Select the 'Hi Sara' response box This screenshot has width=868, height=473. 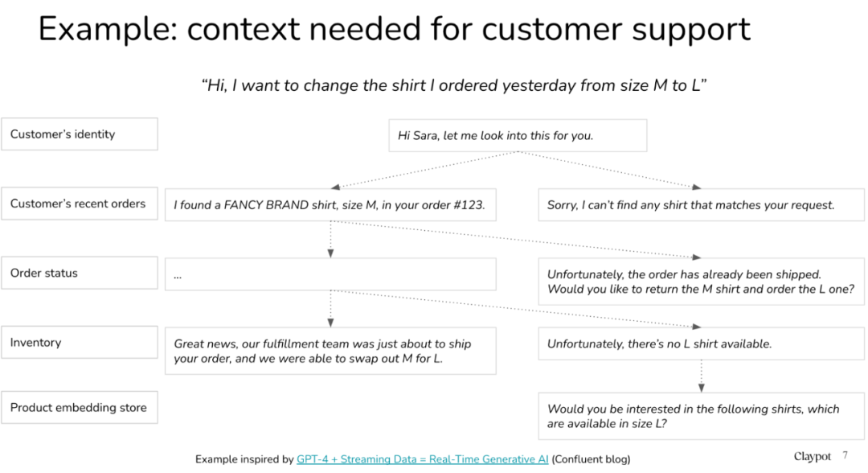point(518,135)
